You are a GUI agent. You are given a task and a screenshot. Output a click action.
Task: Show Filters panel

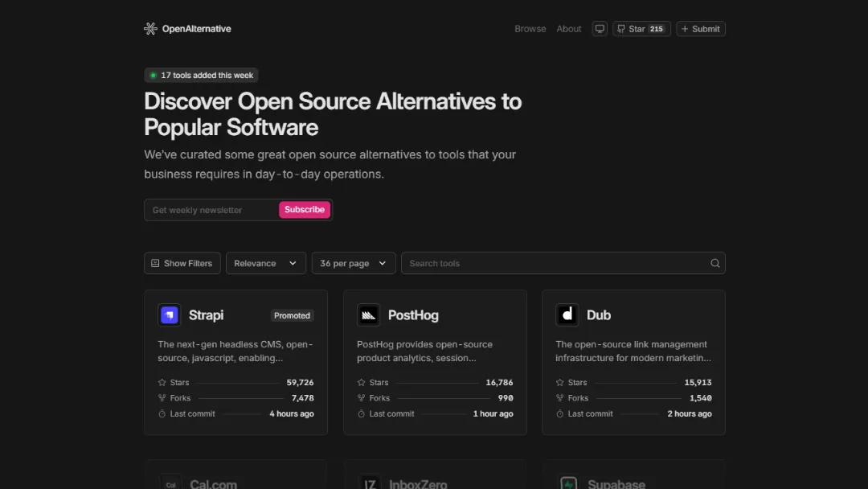coord(182,263)
